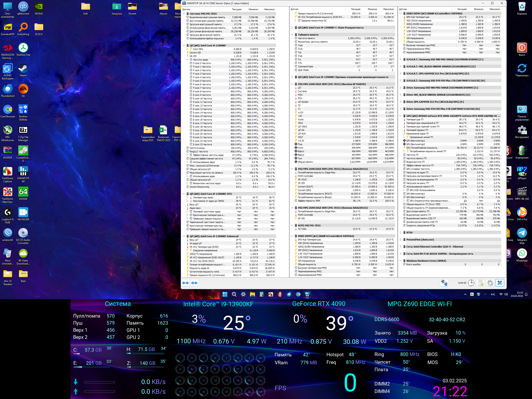Collapse the Частоты ядер tree node

point(187,60)
